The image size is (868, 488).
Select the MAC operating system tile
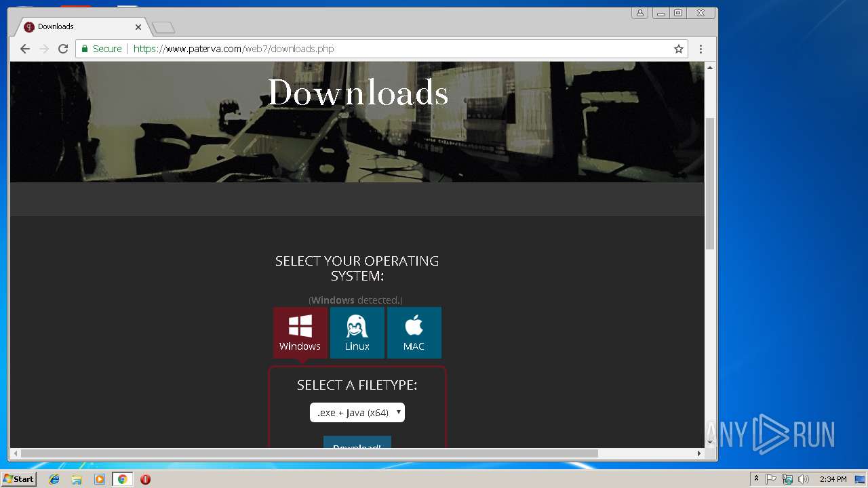tap(414, 333)
